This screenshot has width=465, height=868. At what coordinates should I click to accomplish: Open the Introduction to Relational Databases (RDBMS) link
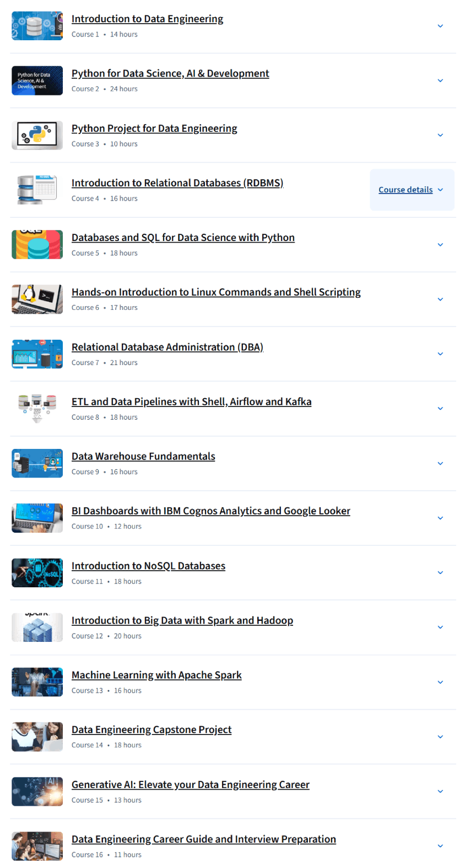click(177, 183)
